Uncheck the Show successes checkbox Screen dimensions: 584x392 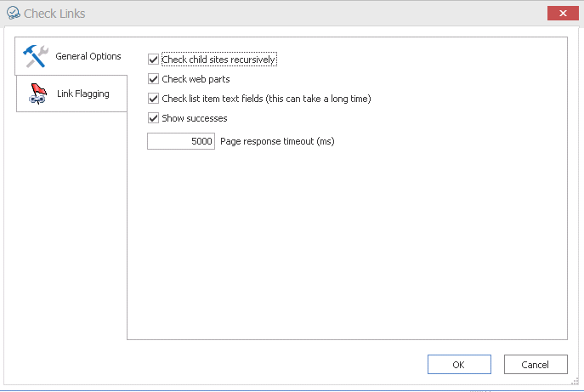154,118
